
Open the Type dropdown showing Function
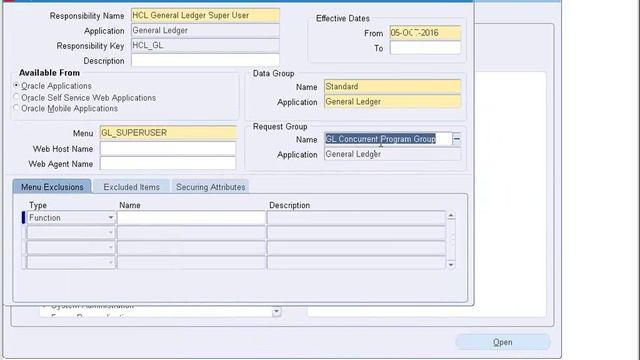click(111, 218)
